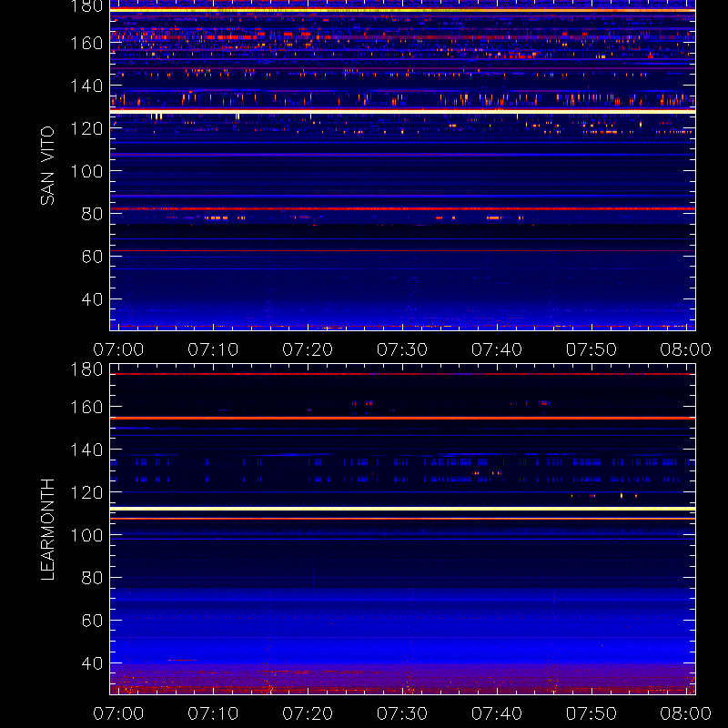Click inside the Learmonth spectrogram panel
Image resolution: width=728 pixels, height=728 pixels.
coord(402,530)
